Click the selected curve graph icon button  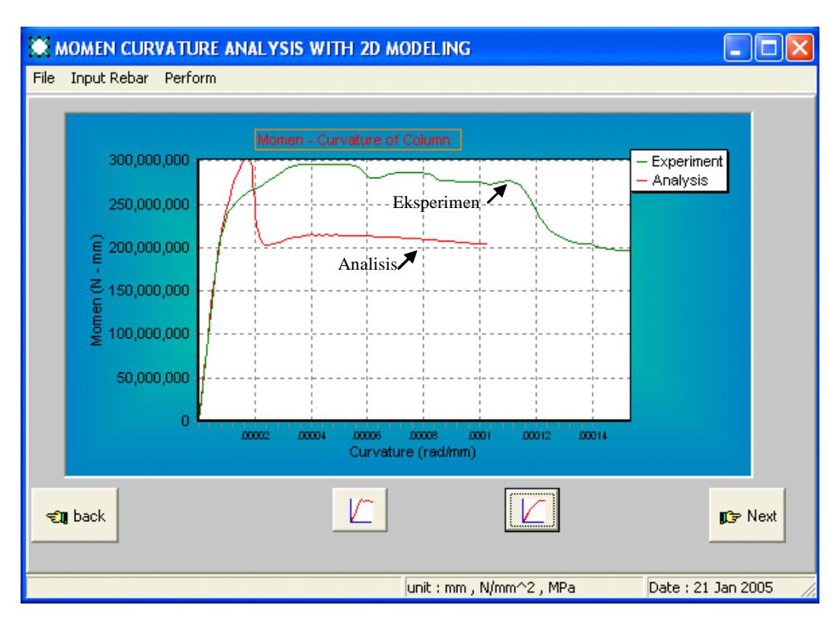(532, 510)
